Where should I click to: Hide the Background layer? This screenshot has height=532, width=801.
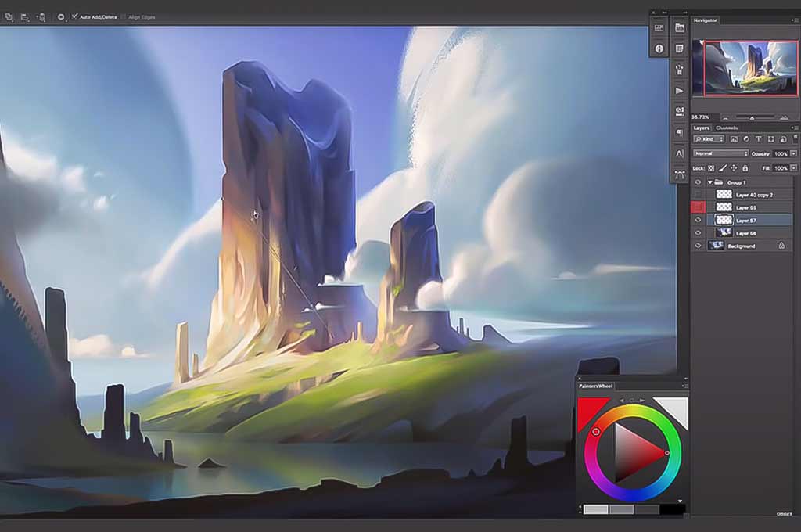698,246
